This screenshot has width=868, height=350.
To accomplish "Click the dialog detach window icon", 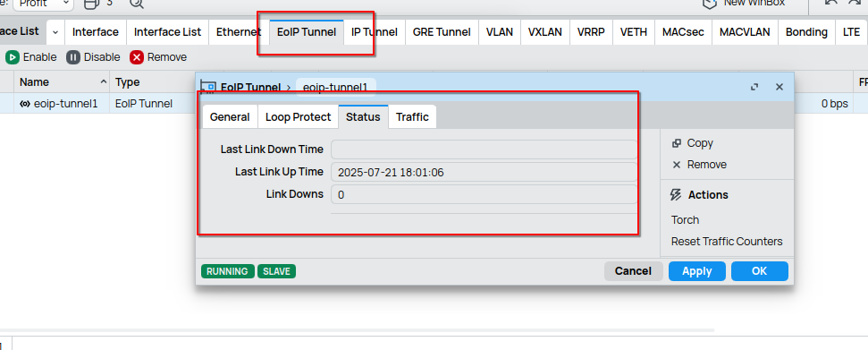I will click(754, 87).
